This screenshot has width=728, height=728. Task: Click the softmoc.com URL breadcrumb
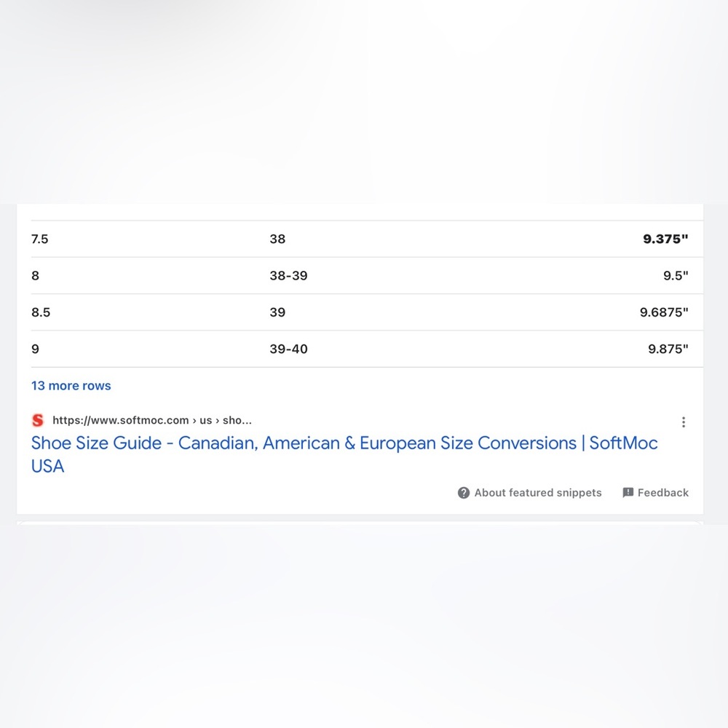click(x=152, y=420)
